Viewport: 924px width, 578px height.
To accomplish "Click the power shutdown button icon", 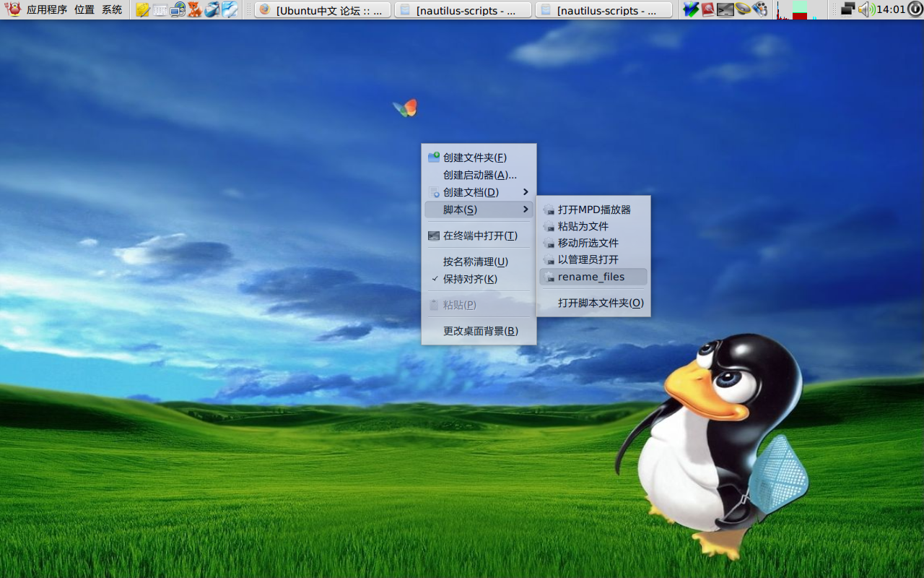I will coord(915,9).
